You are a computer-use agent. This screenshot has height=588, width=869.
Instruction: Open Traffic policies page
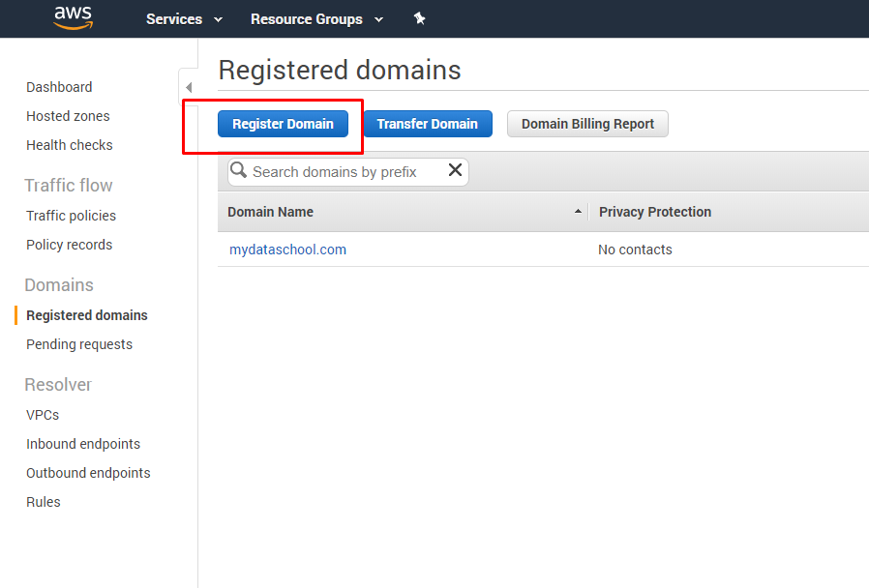71,216
